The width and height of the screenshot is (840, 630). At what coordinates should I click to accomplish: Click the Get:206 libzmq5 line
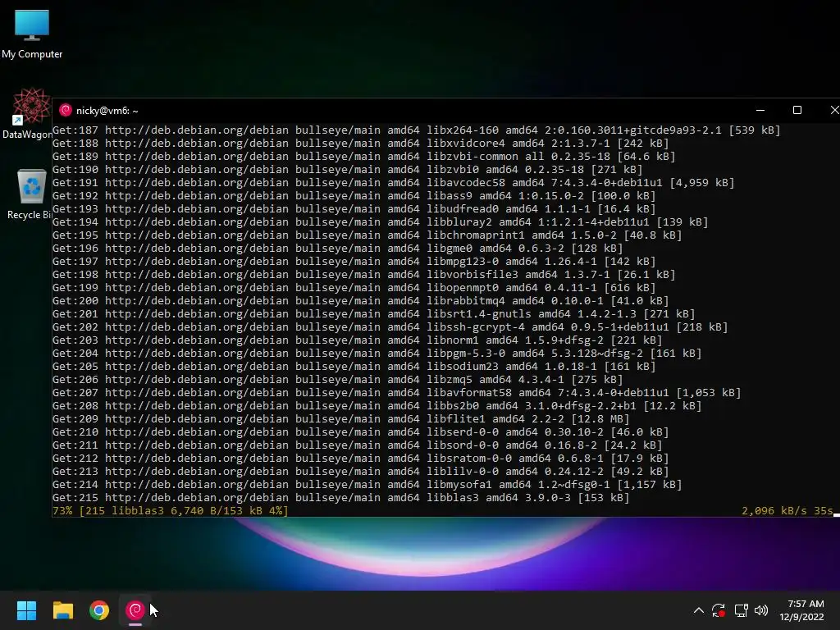[337, 379]
